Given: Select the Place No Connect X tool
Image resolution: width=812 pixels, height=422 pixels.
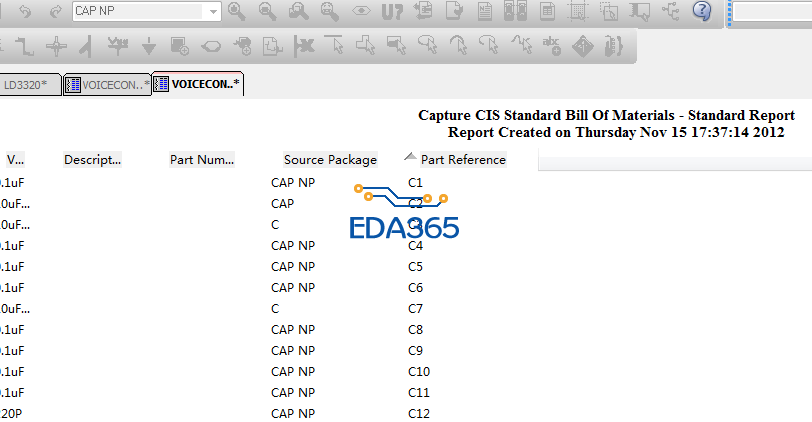Looking at the screenshot, I should coord(304,47).
